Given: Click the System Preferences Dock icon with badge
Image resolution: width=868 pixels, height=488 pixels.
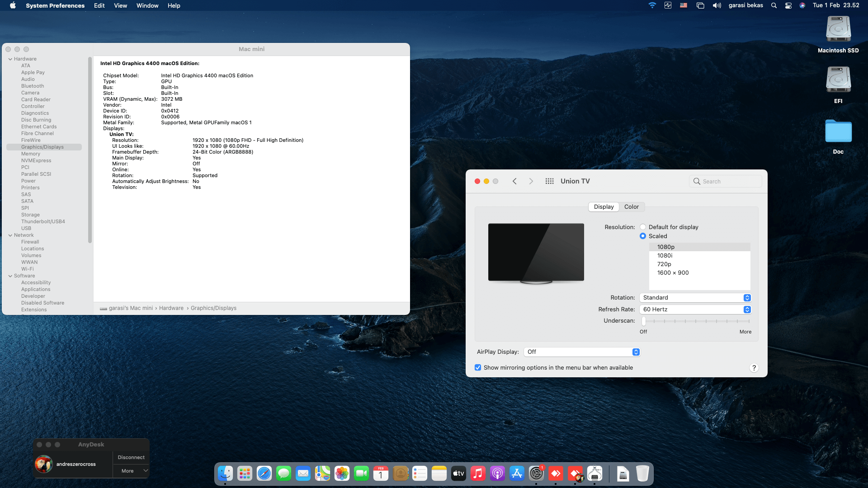Looking at the screenshot, I should click(536, 473).
